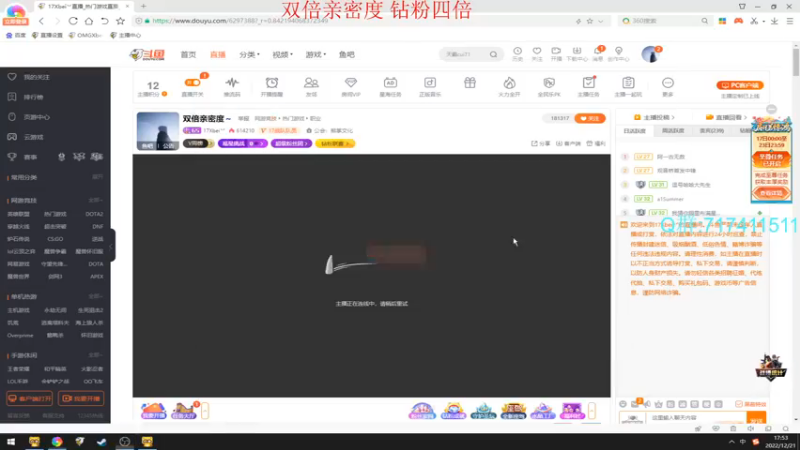The image size is (800, 450).
Task: Click the search magnifier icon in header
Action: click(493, 54)
